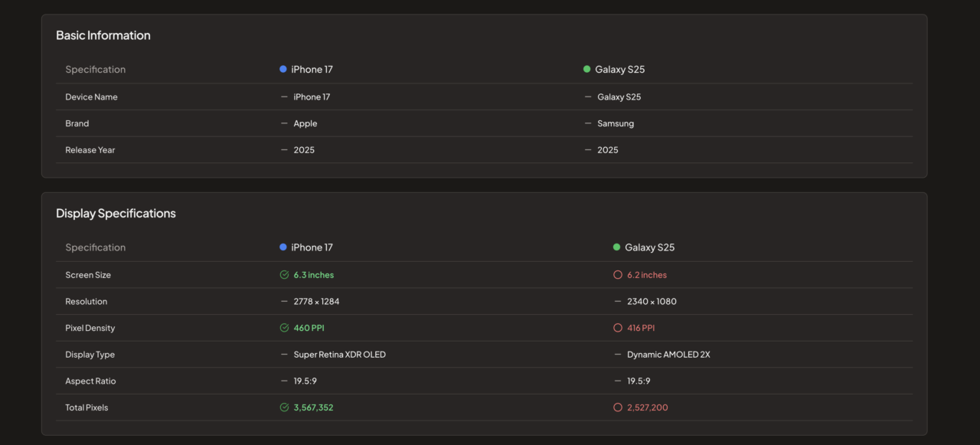Select the Display Specifications section heading

click(116, 214)
